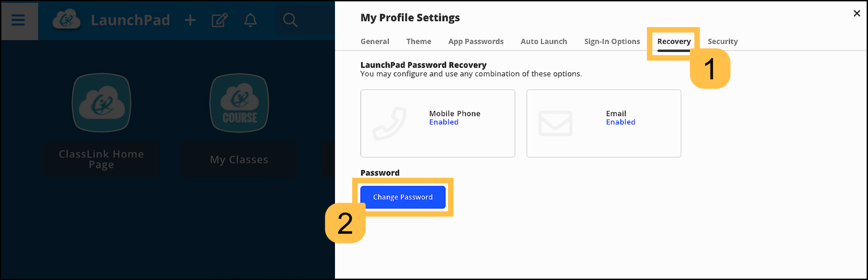The image size is (868, 280).
Task: Open the Theme settings tab
Action: (419, 41)
